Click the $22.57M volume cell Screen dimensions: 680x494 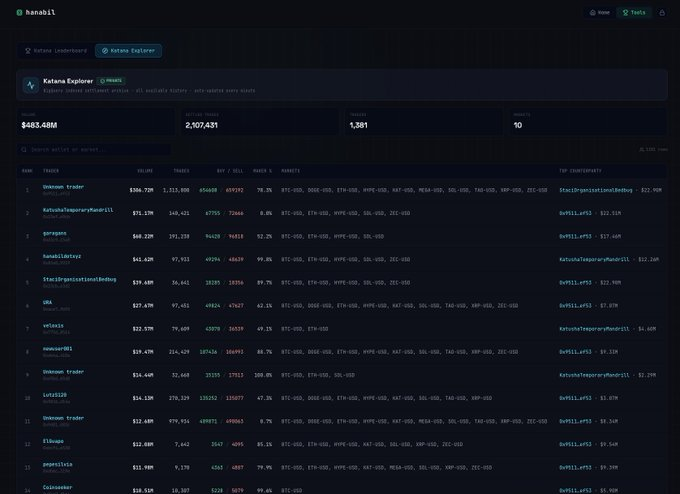(x=143, y=329)
